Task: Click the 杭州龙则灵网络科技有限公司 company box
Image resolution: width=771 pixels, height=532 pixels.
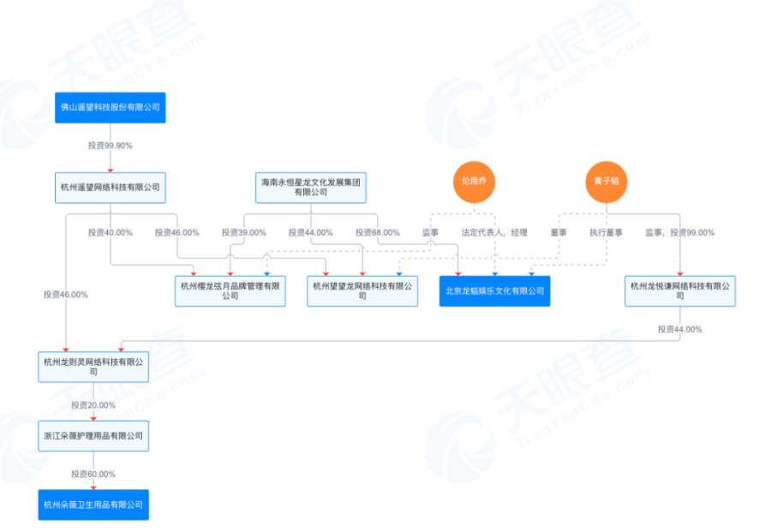Action: (x=94, y=367)
